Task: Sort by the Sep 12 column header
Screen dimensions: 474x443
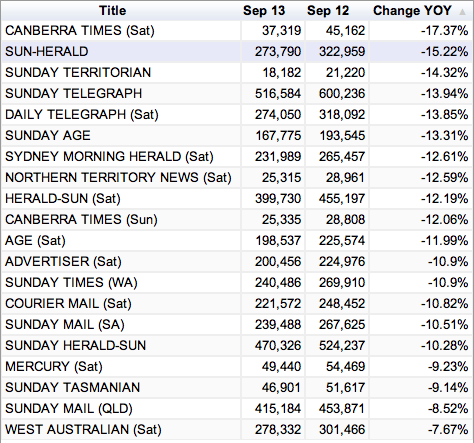Action: [328, 11]
